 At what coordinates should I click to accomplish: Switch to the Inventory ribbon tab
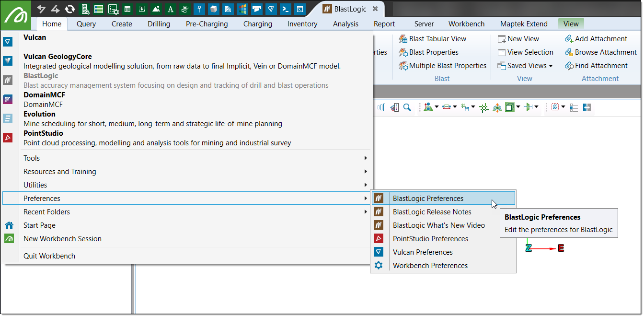(x=302, y=24)
